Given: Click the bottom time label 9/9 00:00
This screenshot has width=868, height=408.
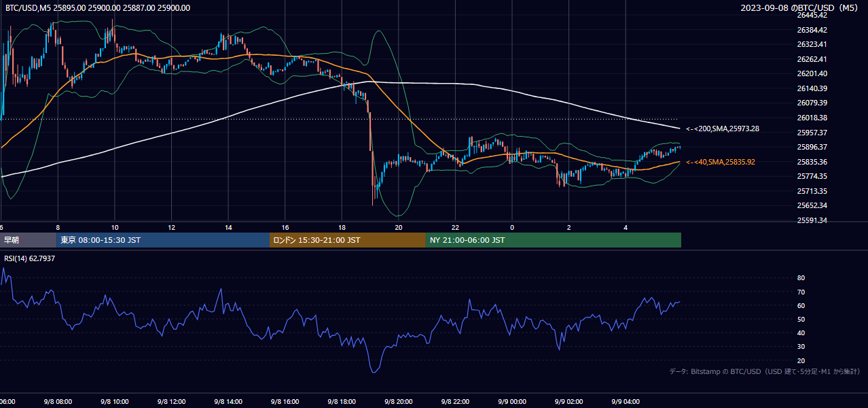Looking at the screenshot, I should click(513, 402).
